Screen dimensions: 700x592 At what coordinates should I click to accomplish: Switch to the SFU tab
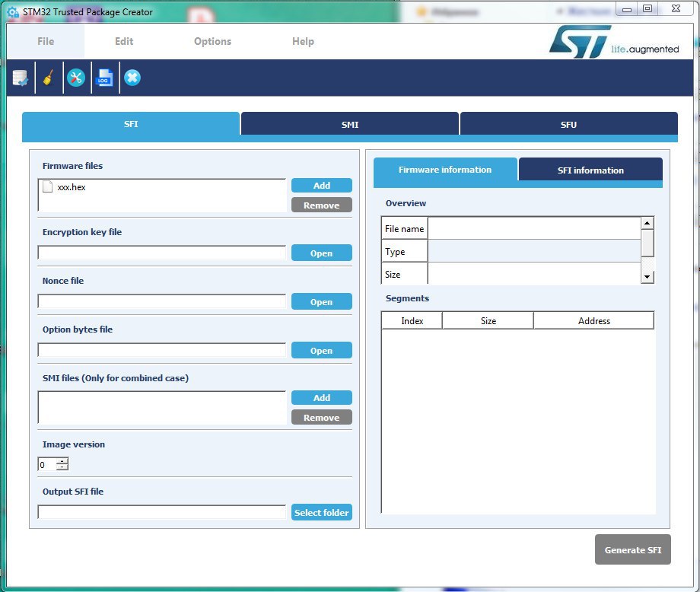tap(569, 125)
